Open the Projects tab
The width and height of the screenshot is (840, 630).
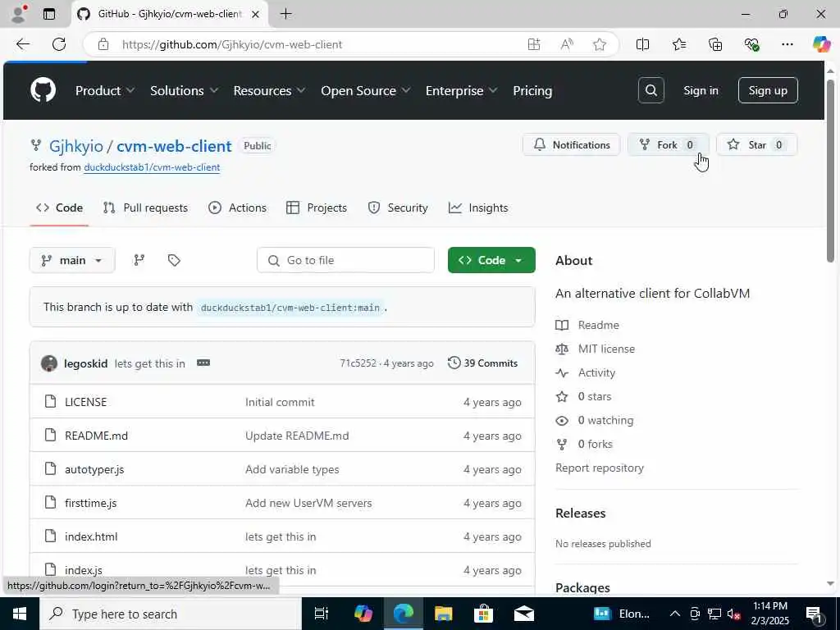point(317,208)
